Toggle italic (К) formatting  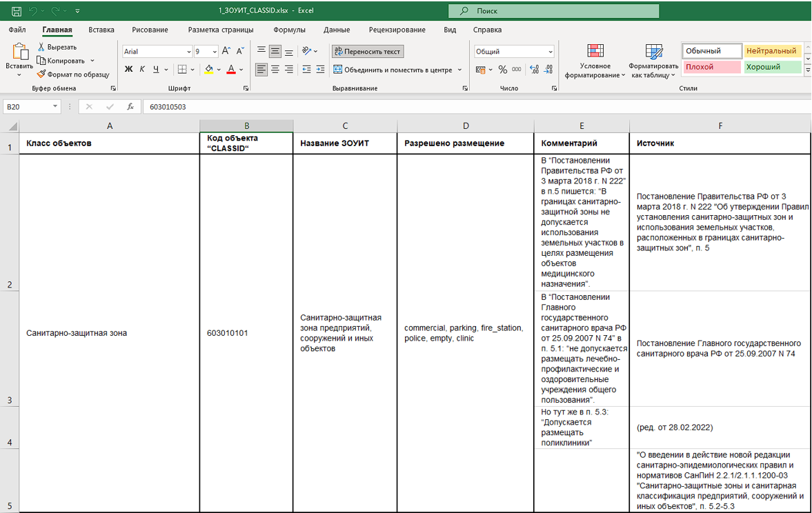point(142,70)
